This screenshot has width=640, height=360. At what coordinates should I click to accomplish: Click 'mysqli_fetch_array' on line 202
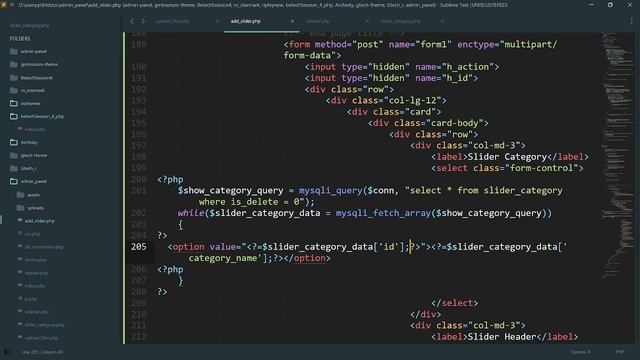tap(383, 213)
